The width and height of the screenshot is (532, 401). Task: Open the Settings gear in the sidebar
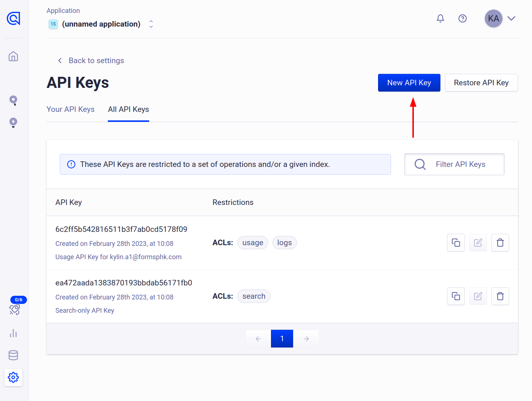pos(13,377)
